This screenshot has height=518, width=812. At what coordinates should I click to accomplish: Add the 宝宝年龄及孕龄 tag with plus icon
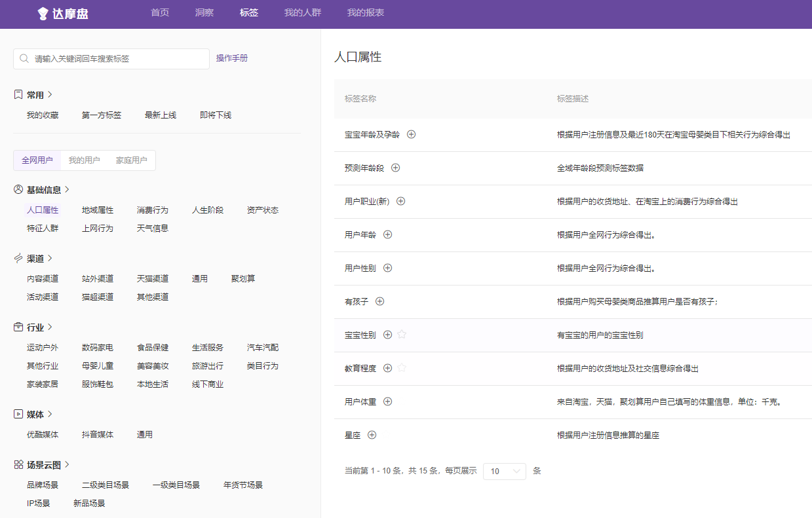pyautogui.click(x=412, y=134)
